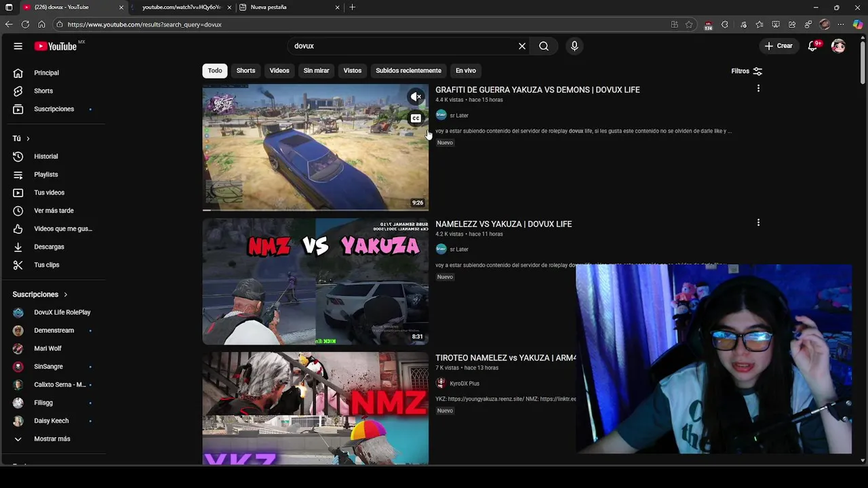
Task: Clear the search box with X
Action: pyautogui.click(x=522, y=46)
